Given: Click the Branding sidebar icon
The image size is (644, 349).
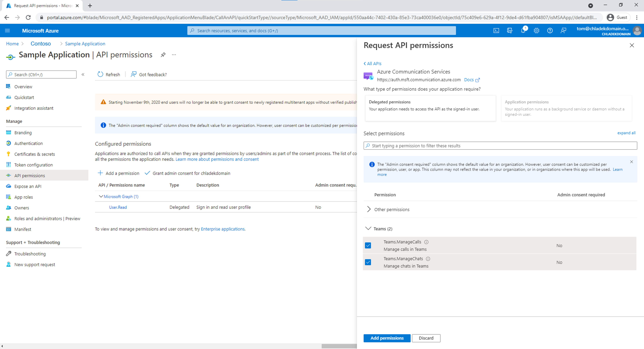Looking at the screenshot, I should pyautogui.click(x=9, y=132).
